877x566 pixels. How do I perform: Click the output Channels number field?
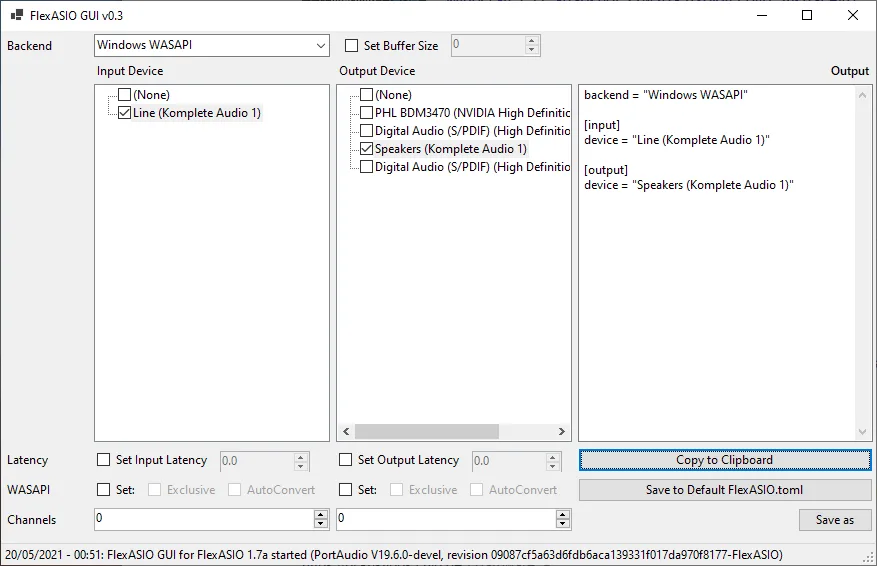click(446, 519)
